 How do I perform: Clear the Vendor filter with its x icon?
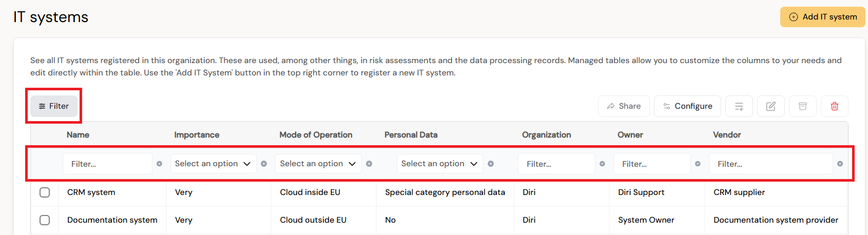pos(840,164)
